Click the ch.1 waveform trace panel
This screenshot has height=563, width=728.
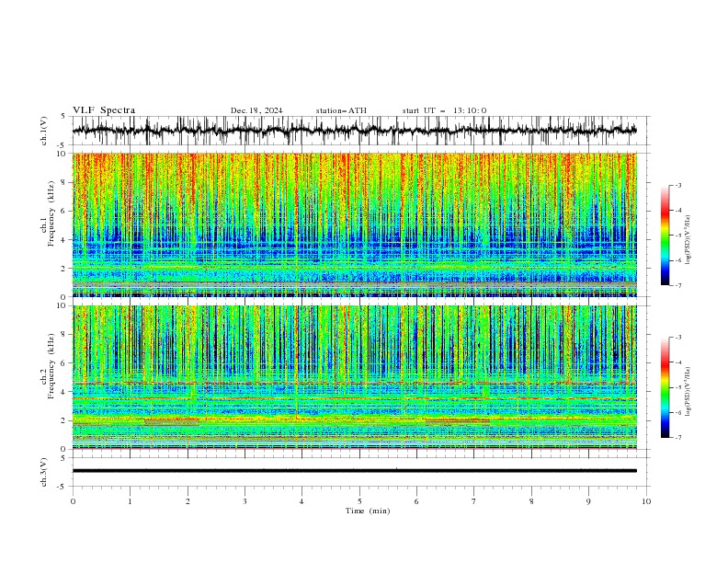coord(354,131)
